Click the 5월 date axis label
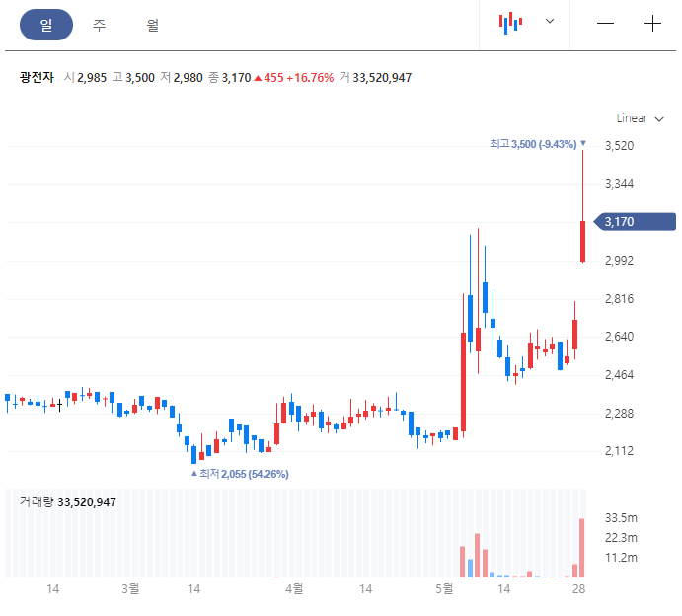 [x=444, y=589]
